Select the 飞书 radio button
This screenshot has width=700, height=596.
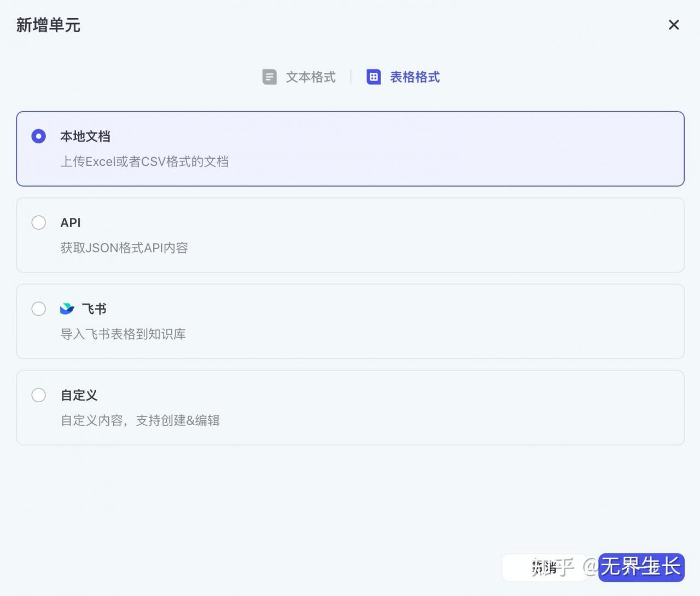39,309
